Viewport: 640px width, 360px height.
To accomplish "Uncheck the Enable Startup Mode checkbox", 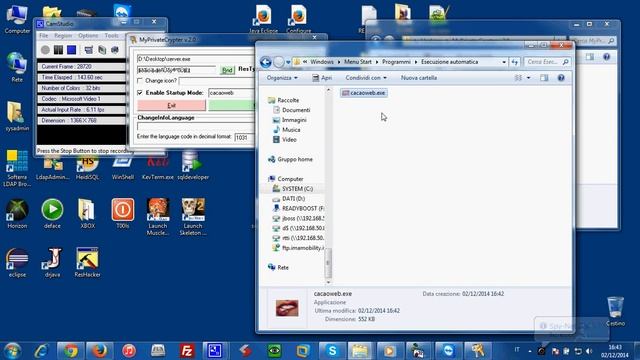I will [140, 93].
